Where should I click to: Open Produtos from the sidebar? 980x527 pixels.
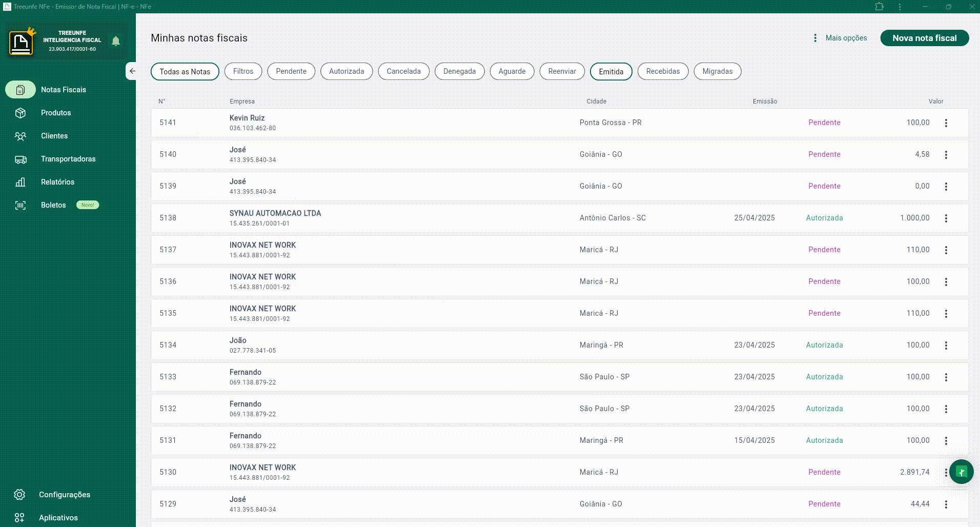(56, 113)
